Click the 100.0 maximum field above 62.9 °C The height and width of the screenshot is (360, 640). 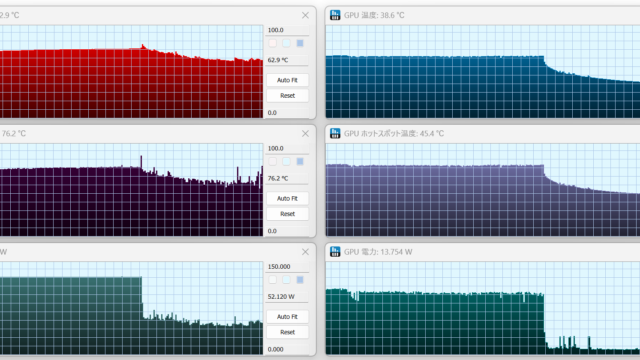coord(287,30)
